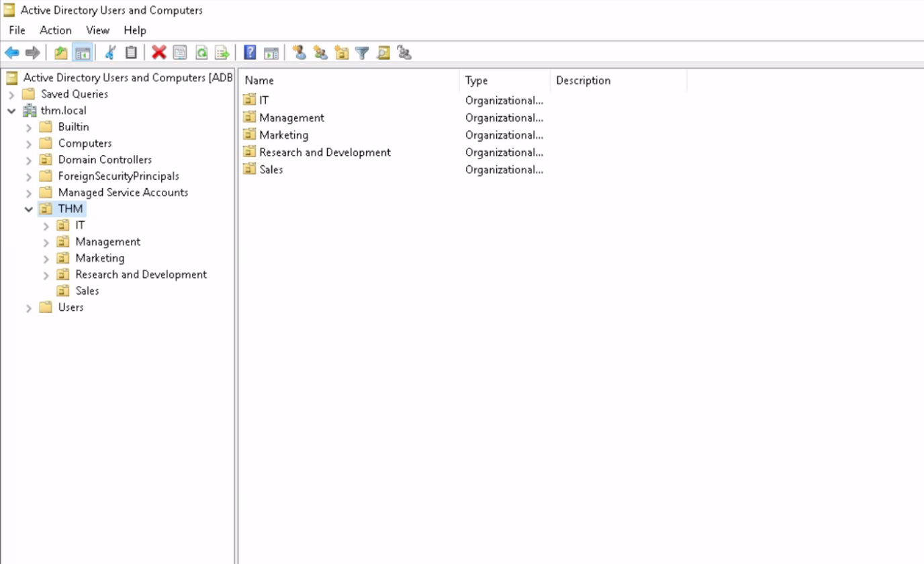Click the Cut scissors icon
Screen dimensions: 924x564
pyautogui.click(x=111, y=52)
